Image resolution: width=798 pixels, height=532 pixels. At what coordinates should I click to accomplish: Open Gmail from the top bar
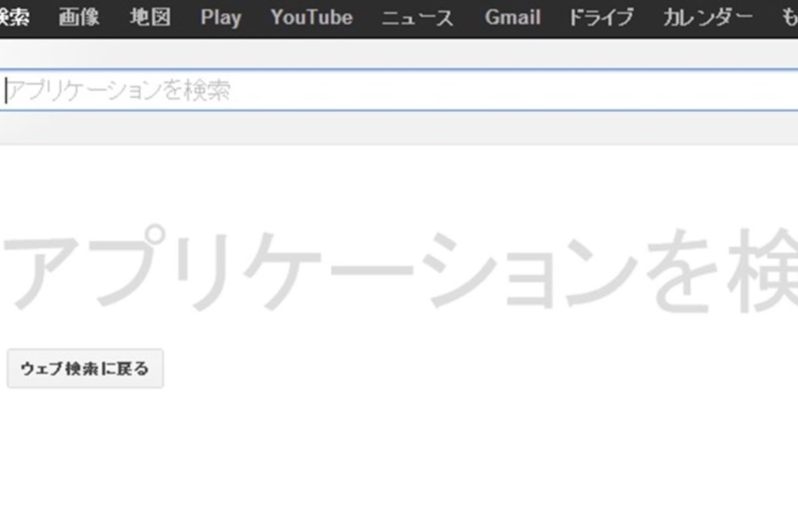(512, 18)
